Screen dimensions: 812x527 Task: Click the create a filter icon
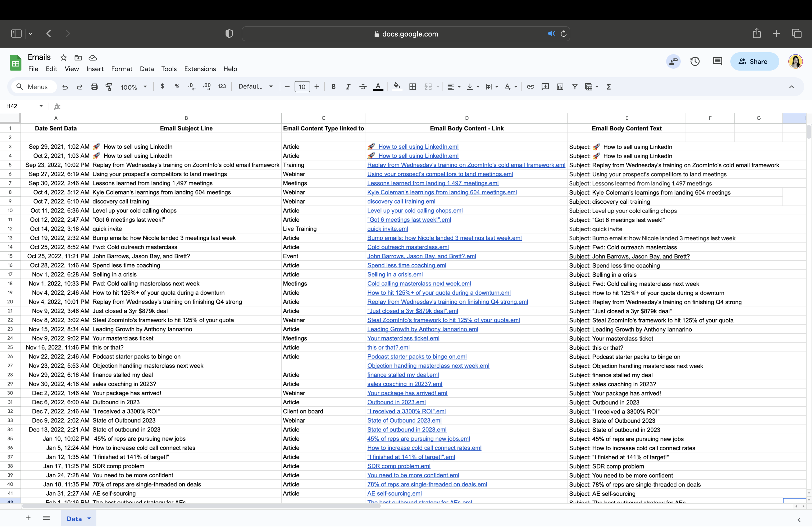575,87
